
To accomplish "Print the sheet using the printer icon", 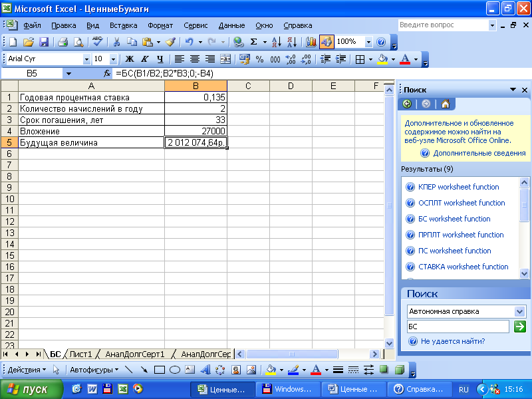I will 63,42.
